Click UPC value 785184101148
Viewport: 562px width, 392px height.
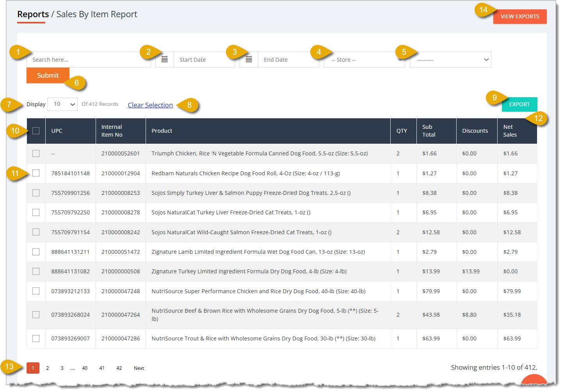[71, 173]
